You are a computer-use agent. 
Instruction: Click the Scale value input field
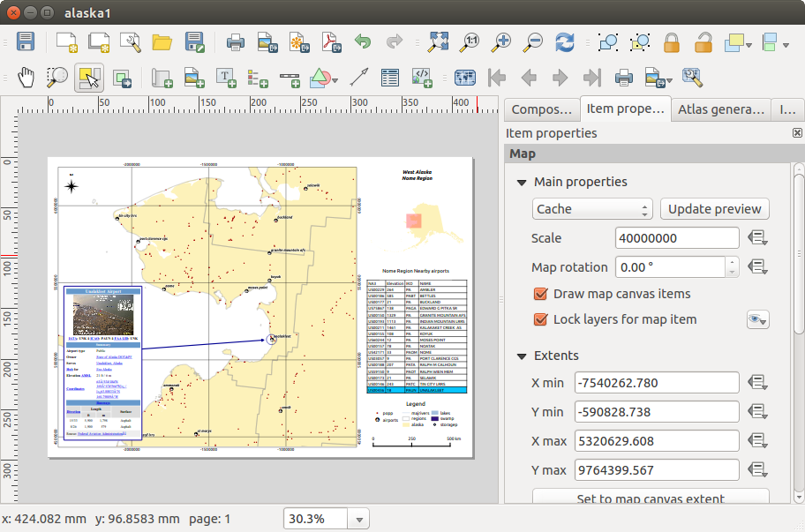(676, 238)
